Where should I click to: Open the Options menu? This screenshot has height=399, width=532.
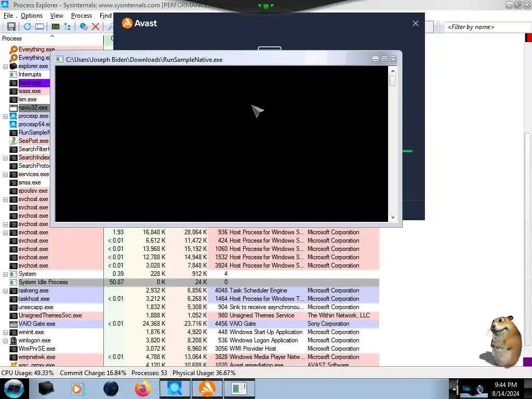pos(32,16)
